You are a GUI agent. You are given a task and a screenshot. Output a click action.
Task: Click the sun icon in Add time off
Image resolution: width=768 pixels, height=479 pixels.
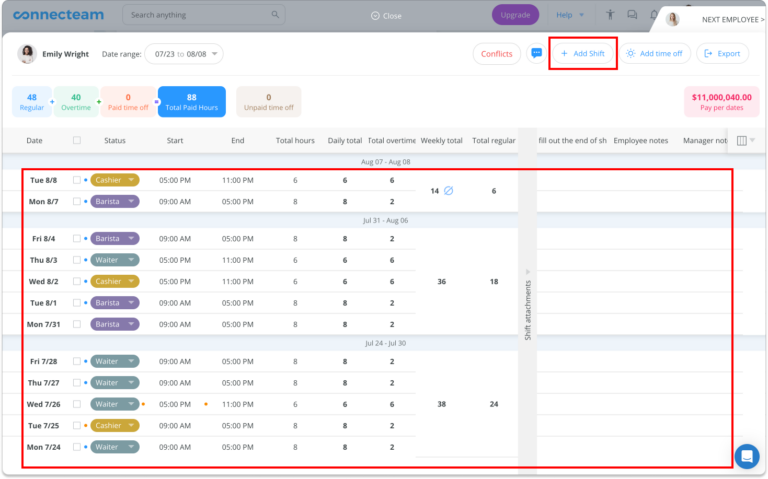[631, 53]
